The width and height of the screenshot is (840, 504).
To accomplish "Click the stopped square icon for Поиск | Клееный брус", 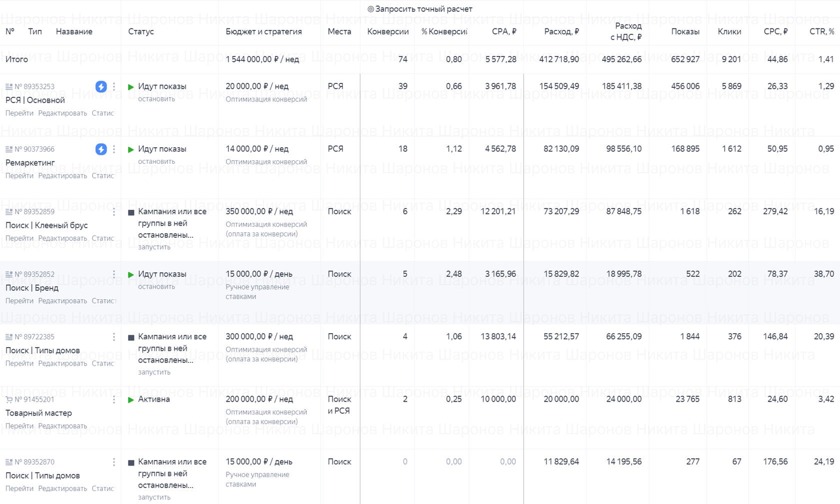I will tap(131, 212).
